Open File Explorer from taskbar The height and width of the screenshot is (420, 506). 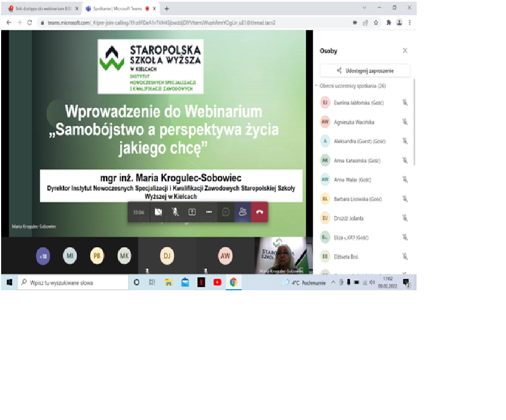[x=168, y=282]
